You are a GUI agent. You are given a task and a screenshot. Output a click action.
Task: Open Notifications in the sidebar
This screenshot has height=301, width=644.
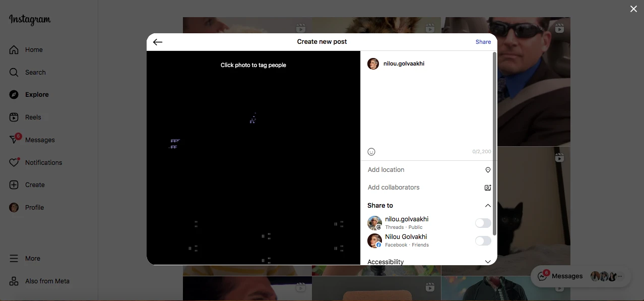(x=49, y=162)
